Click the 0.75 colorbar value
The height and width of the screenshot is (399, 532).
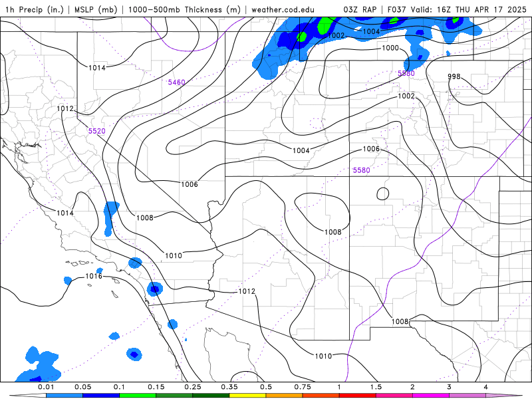point(303,387)
